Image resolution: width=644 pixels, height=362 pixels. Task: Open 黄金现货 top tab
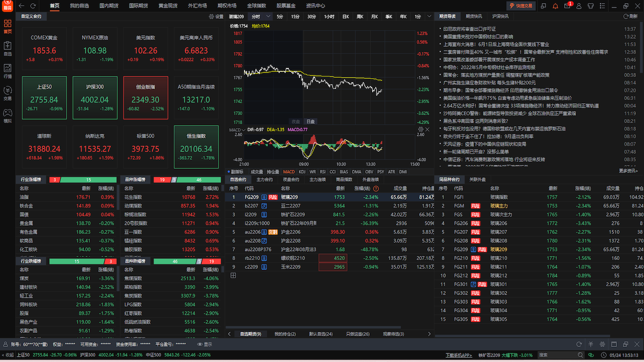(x=168, y=6)
